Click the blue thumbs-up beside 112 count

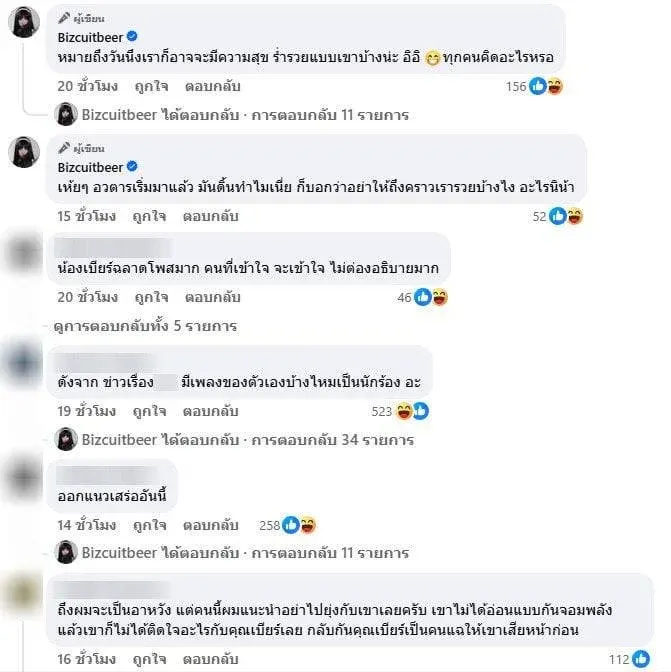click(641, 659)
